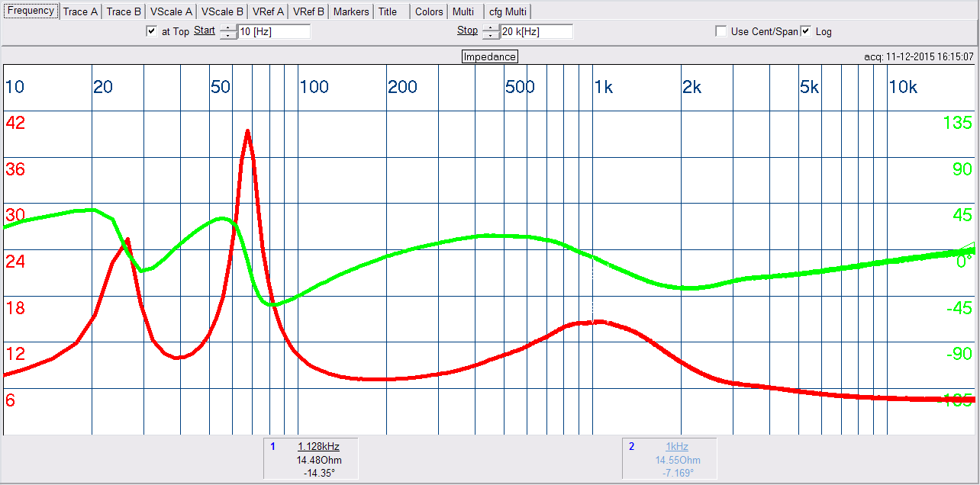Open the cfg Multi tab
980x485 pixels.
[x=508, y=11]
